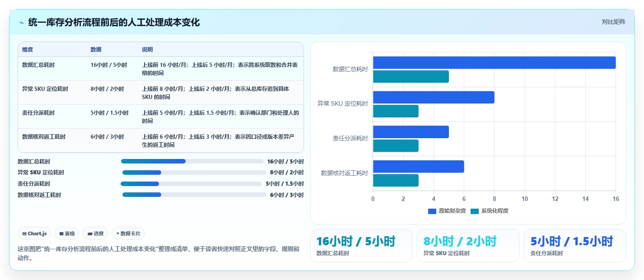Viewport: 644px width, 280px height.
Task: Click the 数据 table column header
Action: tap(96, 50)
